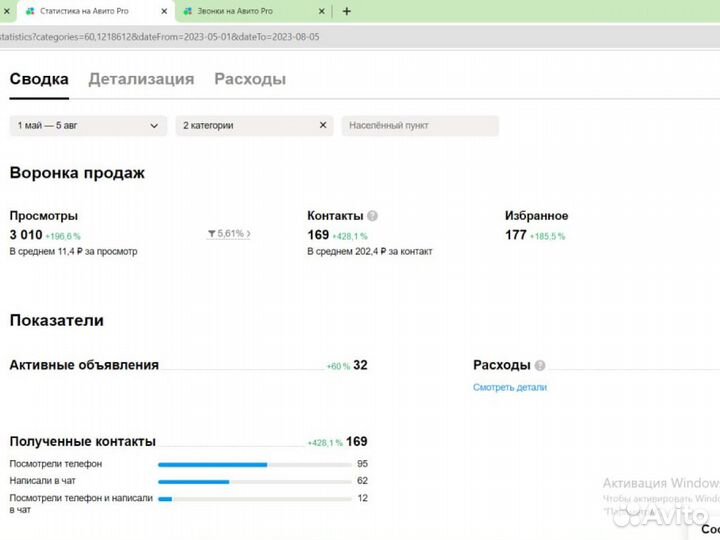
Task: Click the Посмотрели телефон и написали bar
Action: tap(255, 499)
